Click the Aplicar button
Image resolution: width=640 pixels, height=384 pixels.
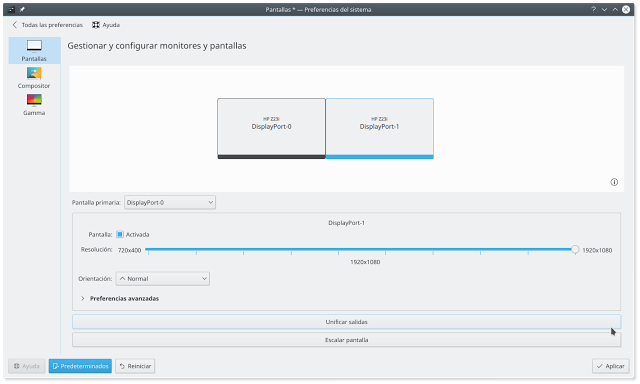(x=611, y=366)
